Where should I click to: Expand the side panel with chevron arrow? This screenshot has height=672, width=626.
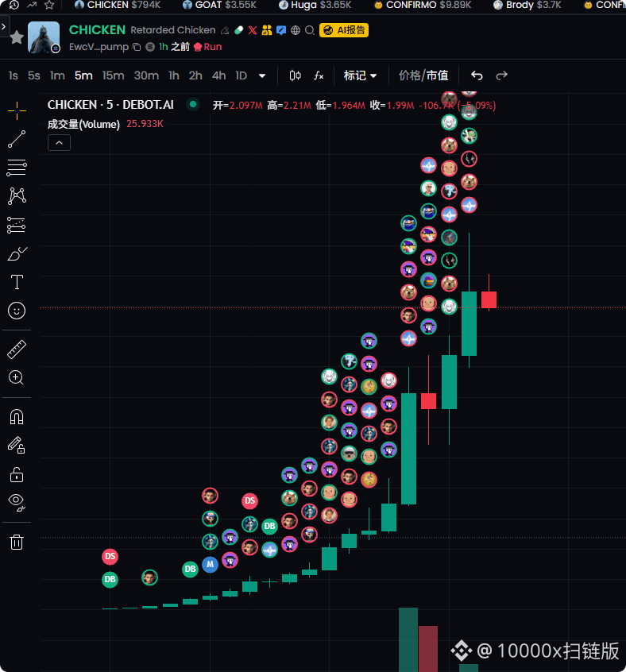coord(3,26)
